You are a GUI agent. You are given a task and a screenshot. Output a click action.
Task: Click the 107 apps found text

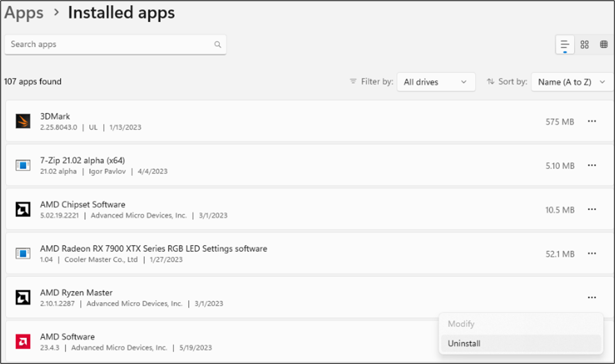[33, 82]
